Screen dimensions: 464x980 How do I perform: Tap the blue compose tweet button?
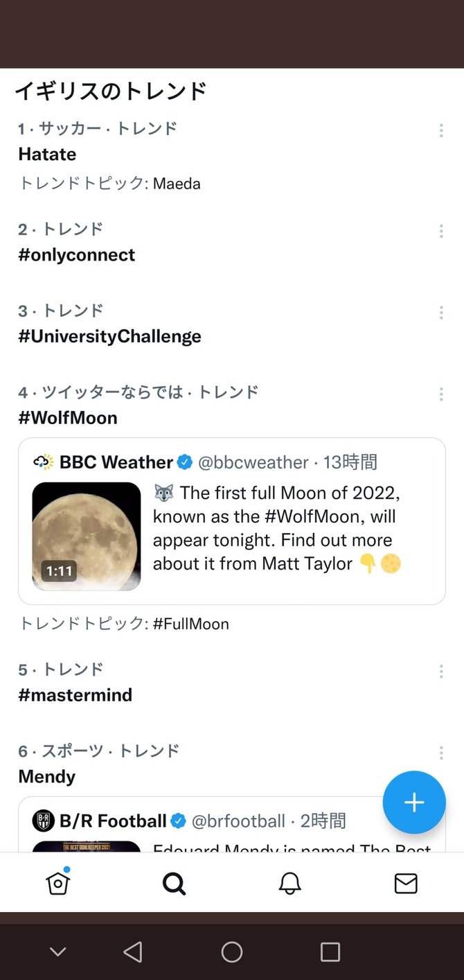pos(414,802)
